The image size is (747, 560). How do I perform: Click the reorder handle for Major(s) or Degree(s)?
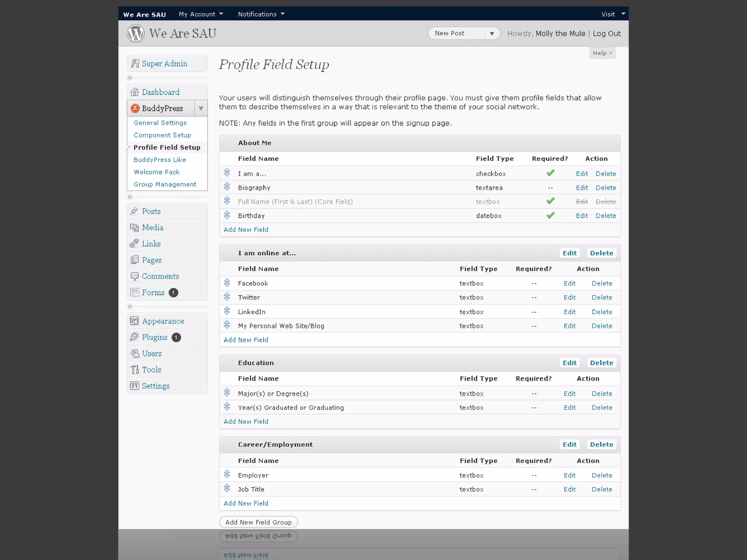(x=227, y=393)
